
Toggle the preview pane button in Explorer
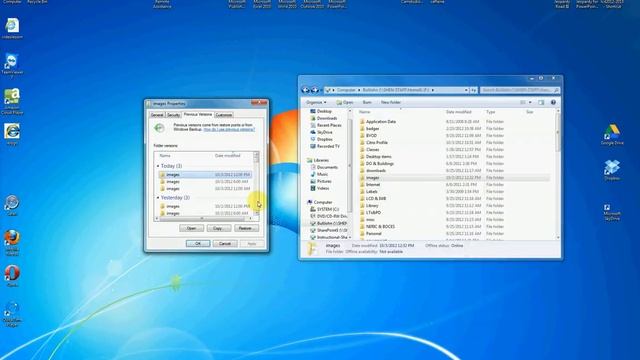[541, 102]
